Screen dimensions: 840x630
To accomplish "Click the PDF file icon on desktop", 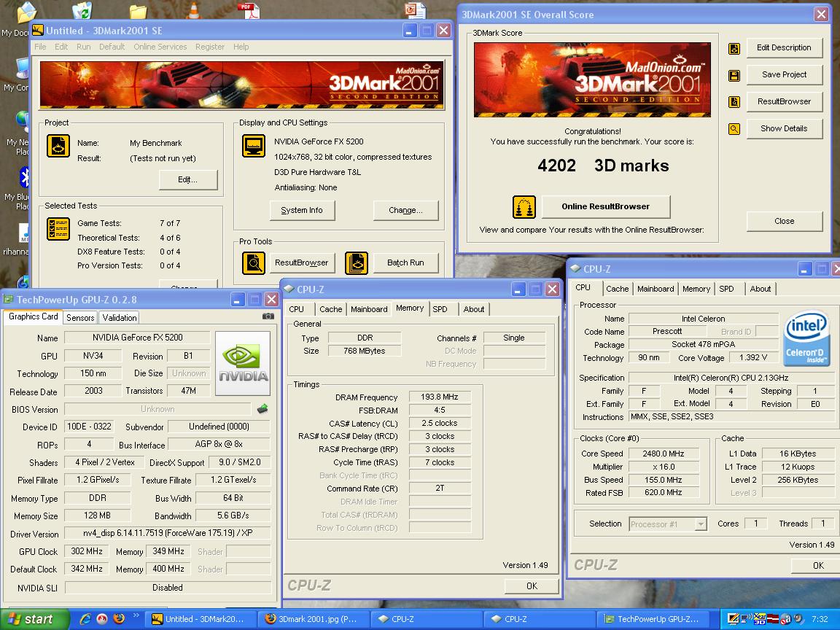I will [x=249, y=9].
